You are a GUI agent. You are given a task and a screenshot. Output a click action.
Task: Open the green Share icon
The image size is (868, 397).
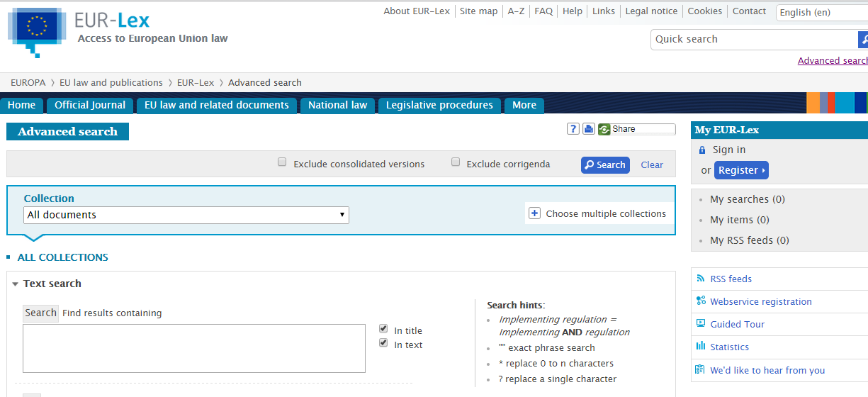click(604, 129)
